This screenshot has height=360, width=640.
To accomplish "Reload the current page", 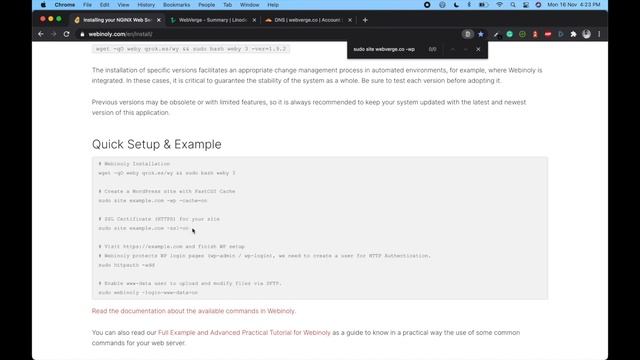I will [67, 34].
